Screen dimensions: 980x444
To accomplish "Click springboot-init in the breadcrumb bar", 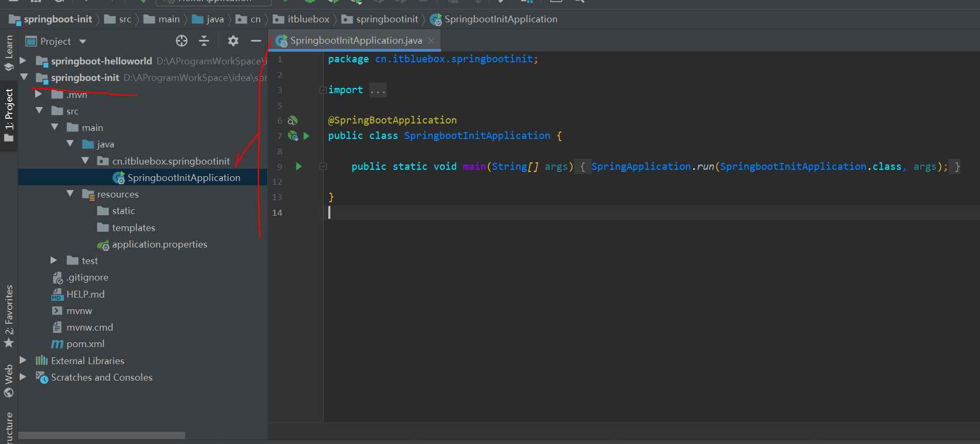I will 57,19.
